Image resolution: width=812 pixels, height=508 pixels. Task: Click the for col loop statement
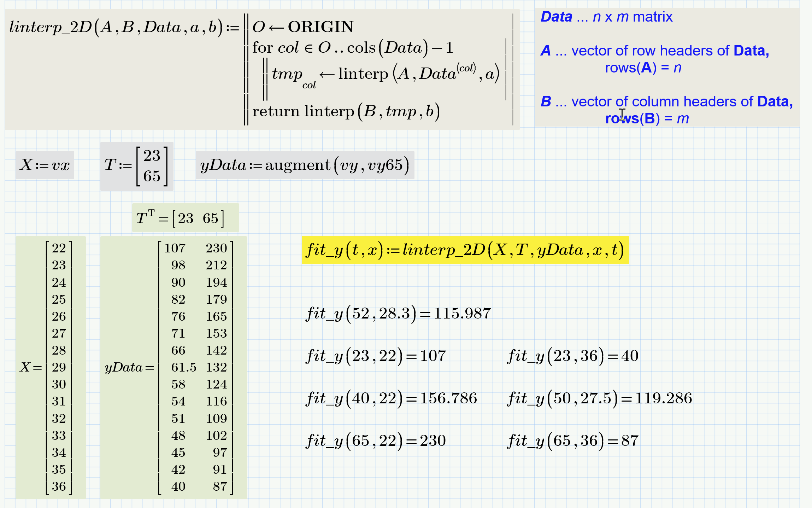[x=352, y=48]
